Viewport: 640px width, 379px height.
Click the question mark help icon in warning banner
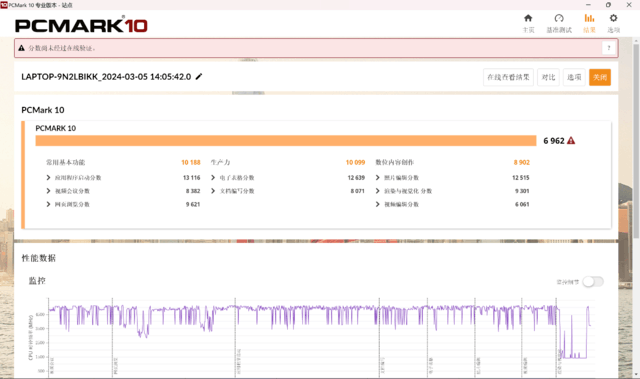click(609, 48)
